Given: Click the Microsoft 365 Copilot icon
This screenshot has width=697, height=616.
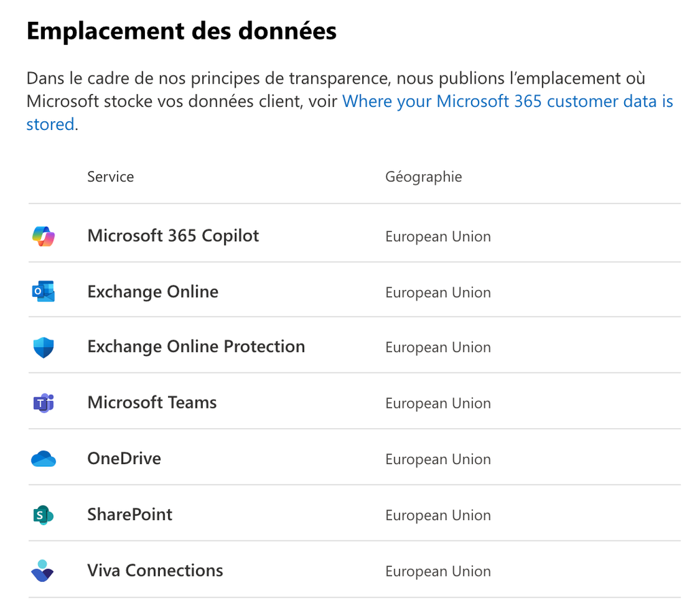Looking at the screenshot, I should point(44,236).
